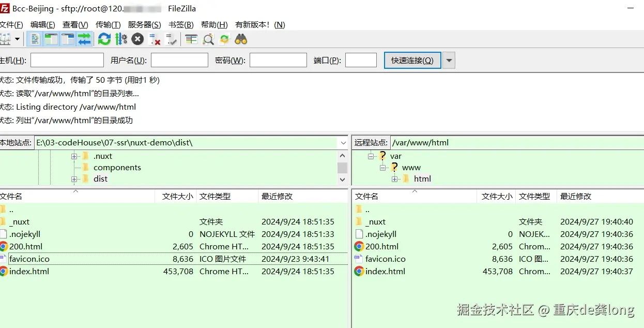The width and height of the screenshot is (644, 328).
Task: Open the file search with binoculars icon
Action: click(x=241, y=39)
